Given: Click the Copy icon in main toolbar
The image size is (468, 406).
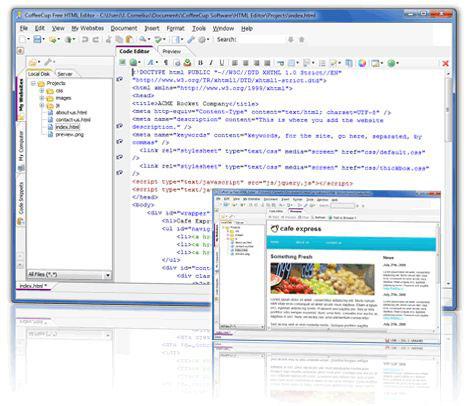Looking at the screenshot, I should tap(119, 40).
